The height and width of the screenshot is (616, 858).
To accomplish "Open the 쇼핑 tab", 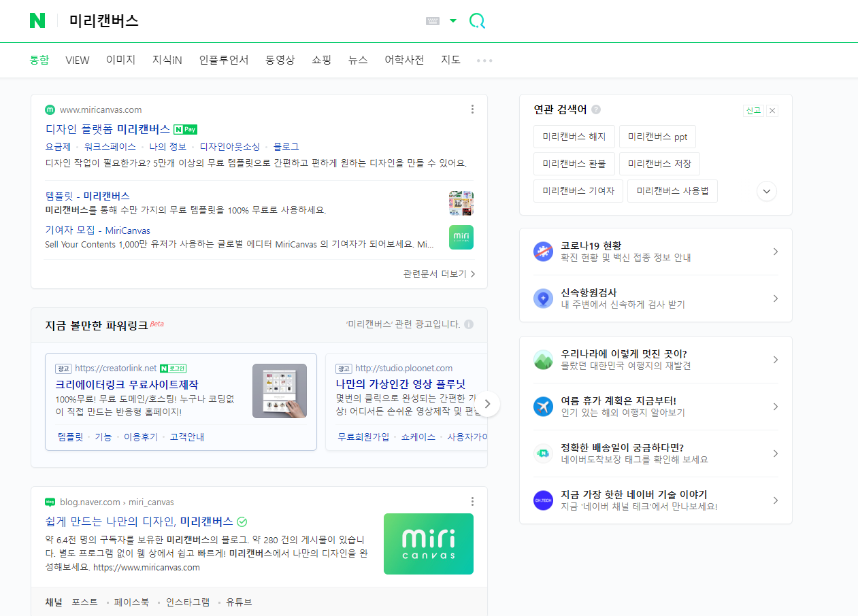I will coord(322,60).
